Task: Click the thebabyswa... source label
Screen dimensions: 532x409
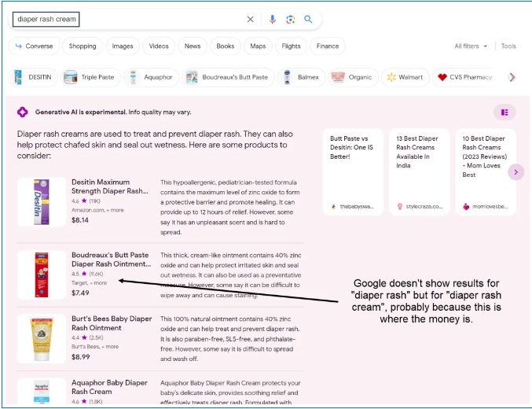Action: (x=353, y=207)
